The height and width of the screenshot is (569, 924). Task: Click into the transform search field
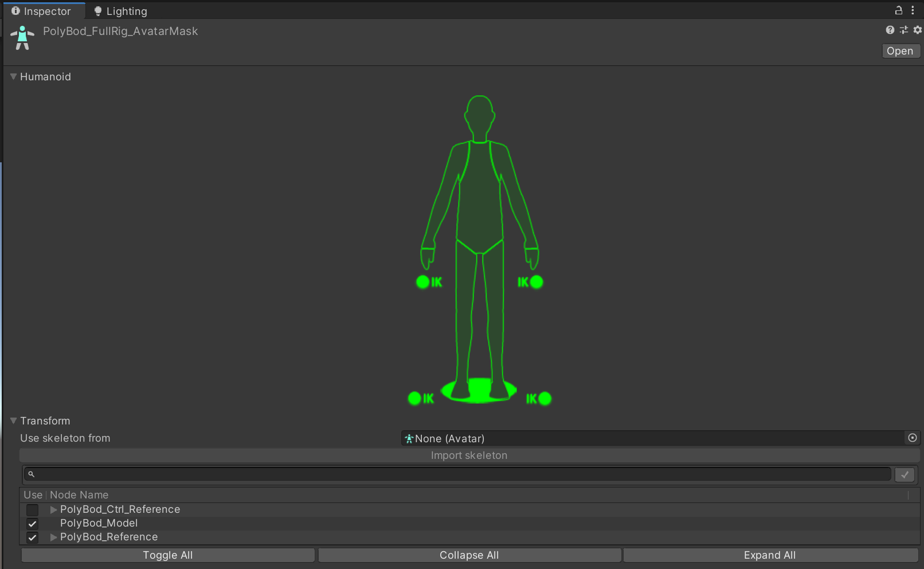(x=459, y=474)
